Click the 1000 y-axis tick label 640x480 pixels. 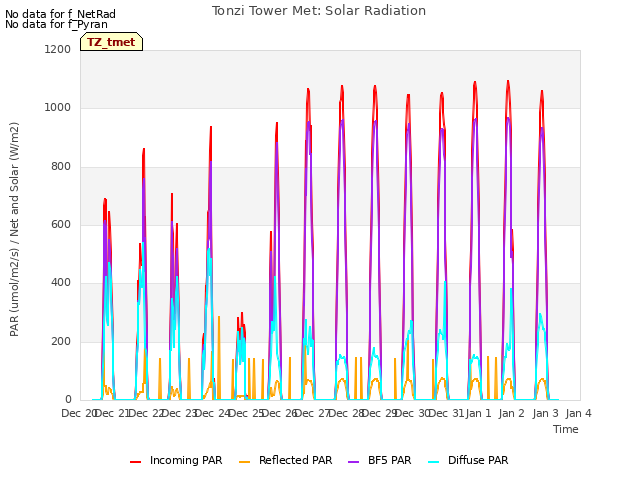[x=58, y=108]
